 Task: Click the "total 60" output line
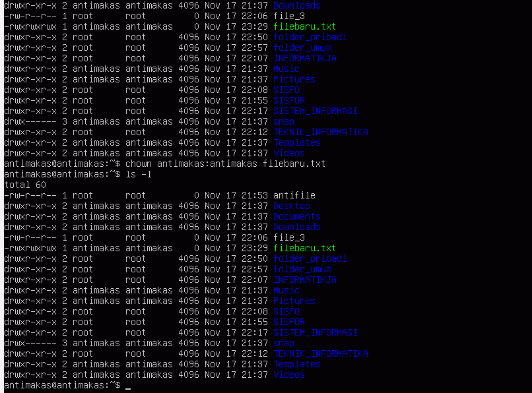click(x=25, y=185)
